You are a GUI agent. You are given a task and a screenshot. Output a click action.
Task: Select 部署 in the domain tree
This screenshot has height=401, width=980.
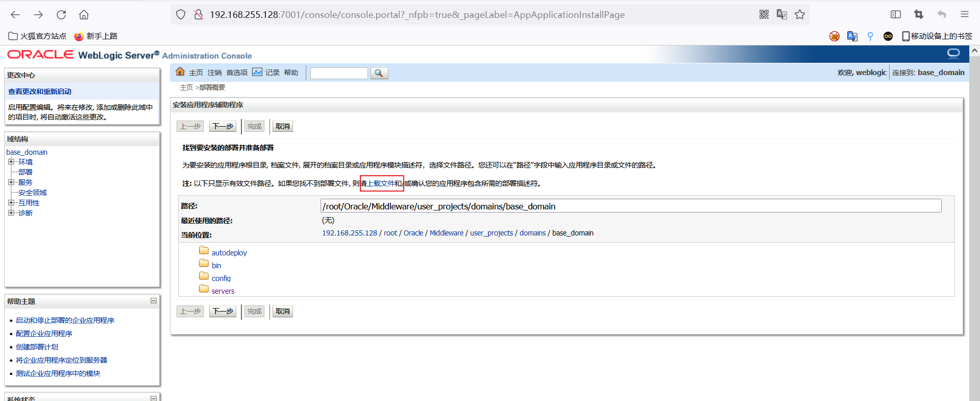point(26,172)
